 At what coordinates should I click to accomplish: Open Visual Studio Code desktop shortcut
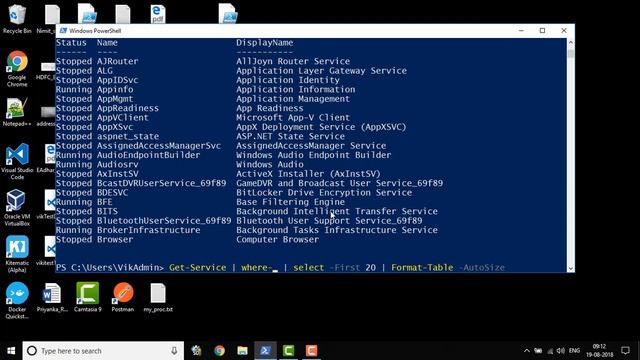click(17, 161)
